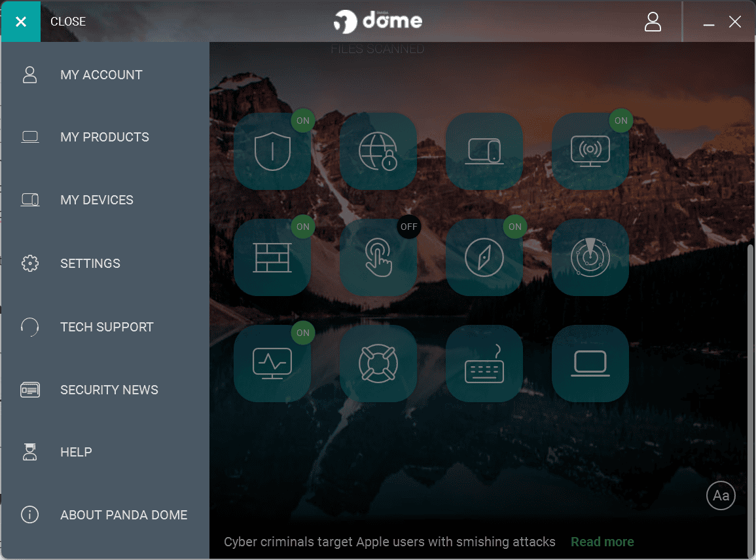Open the Virtual Keyboard tile
This screenshot has height=560, width=756.
click(x=484, y=364)
